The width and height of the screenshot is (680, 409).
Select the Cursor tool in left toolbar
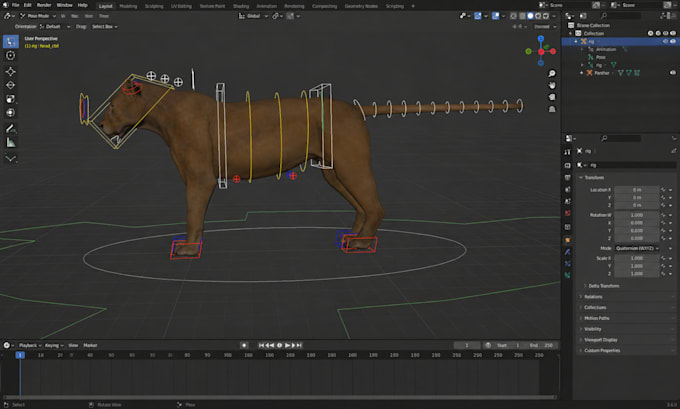click(x=10, y=56)
